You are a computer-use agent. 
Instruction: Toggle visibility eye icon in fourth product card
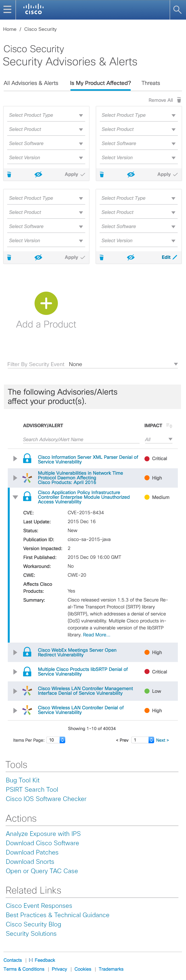tap(131, 258)
